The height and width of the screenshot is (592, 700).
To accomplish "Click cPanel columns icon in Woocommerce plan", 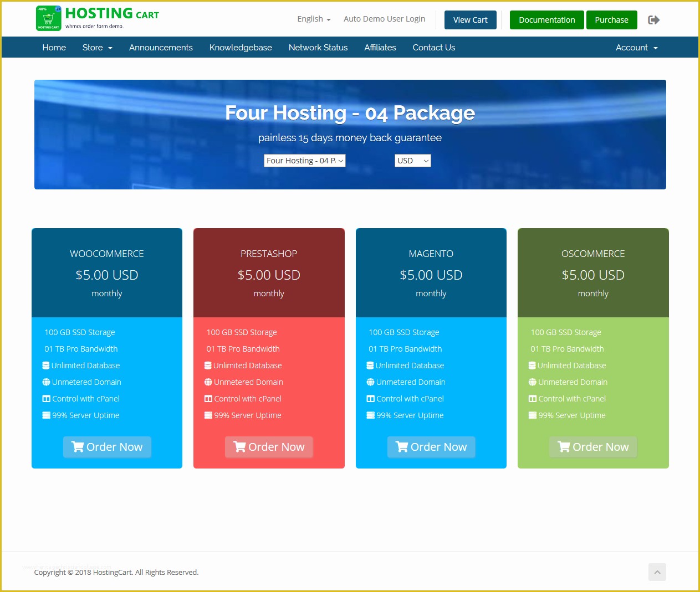I will coord(47,399).
